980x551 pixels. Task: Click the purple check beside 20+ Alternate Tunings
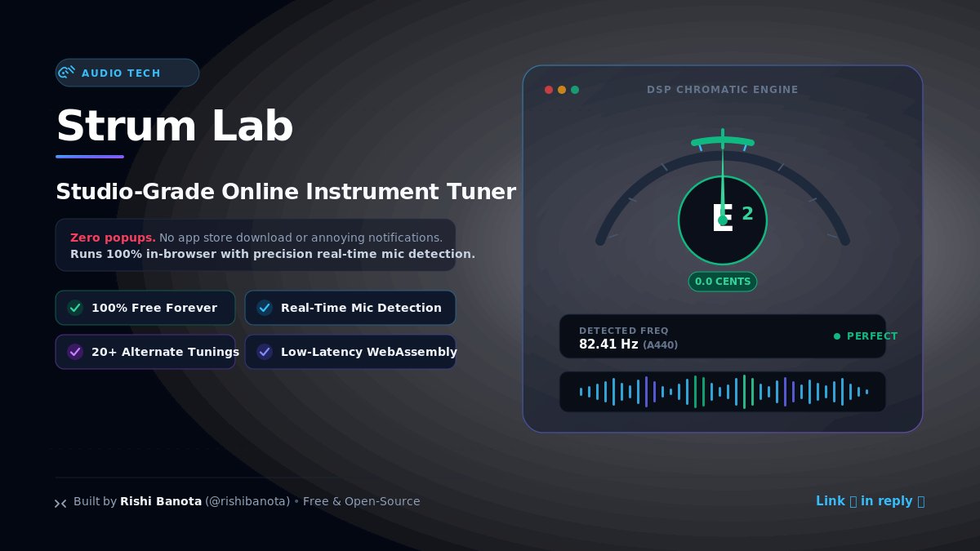75,352
